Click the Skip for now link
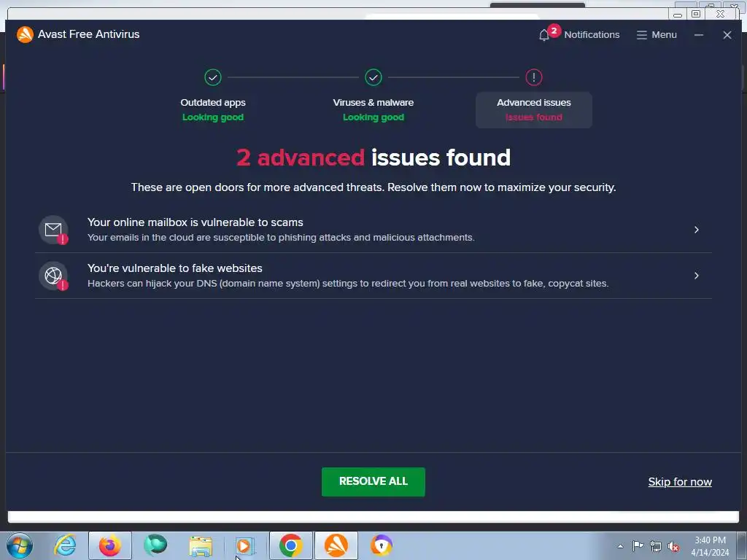Screen dimensions: 747x560 point(680,482)
